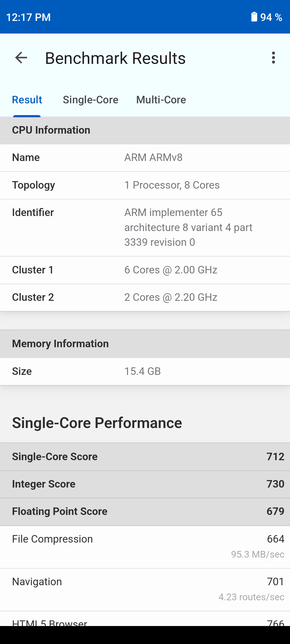The width and height of the screenshot is (290, 644).
Task: Switch to the Single-Core tab
Action: coord(90,100)
